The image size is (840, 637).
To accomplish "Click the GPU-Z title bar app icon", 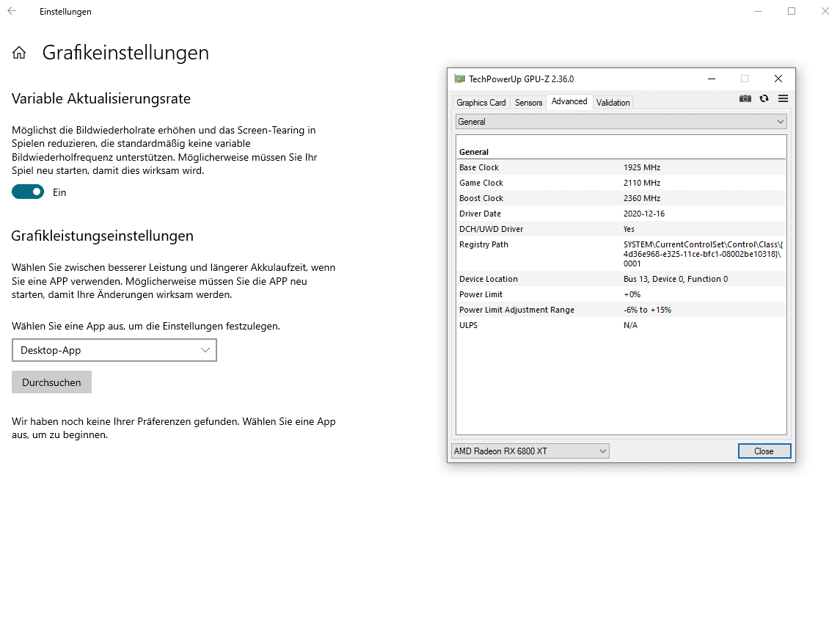I will pyautogui.click(x=459, y=79).
